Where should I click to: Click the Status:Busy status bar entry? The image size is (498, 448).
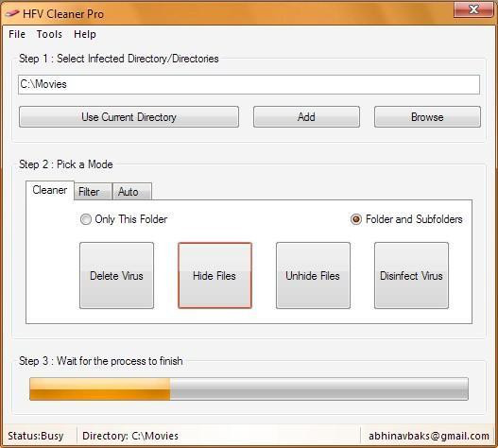click(36, 436)
